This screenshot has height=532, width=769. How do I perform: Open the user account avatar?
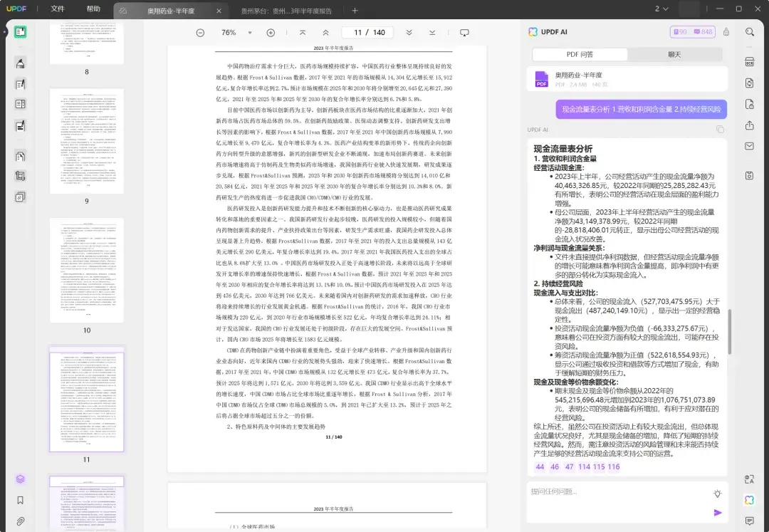pyautogui.click(x=689, y=9)
